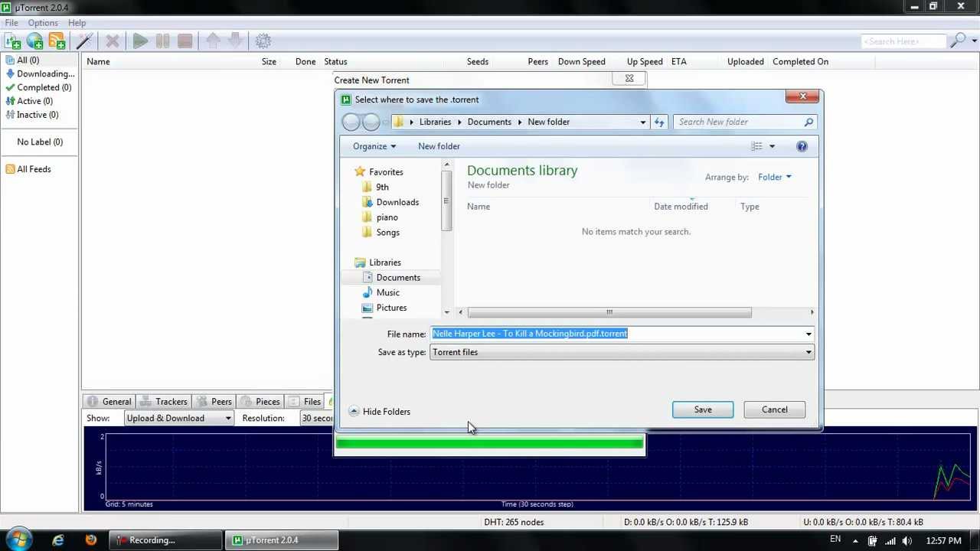
Task: Switch to the Files tab
Action: click(x=305, y=402)
